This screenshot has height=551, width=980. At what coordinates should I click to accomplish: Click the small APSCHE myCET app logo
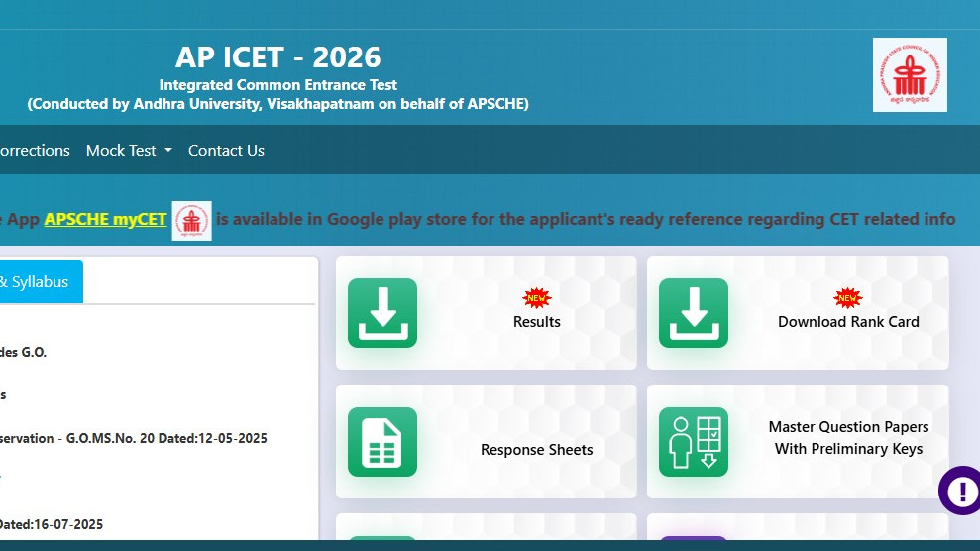tap(192, 221)
